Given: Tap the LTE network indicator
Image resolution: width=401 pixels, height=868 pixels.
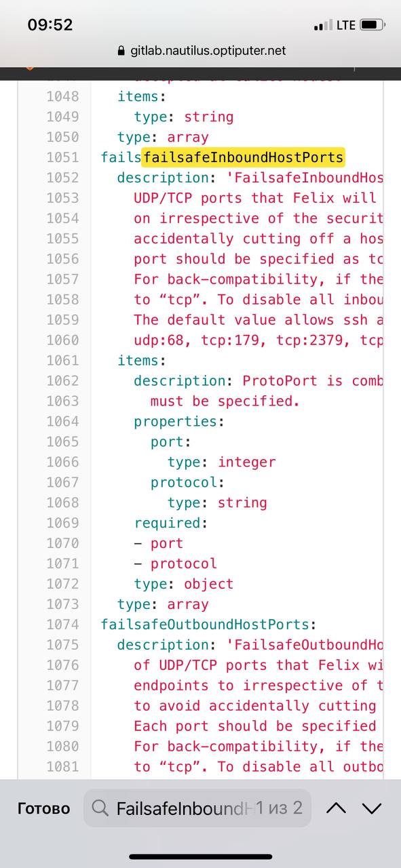Looking at the screenshot, I should coord(346,25).
